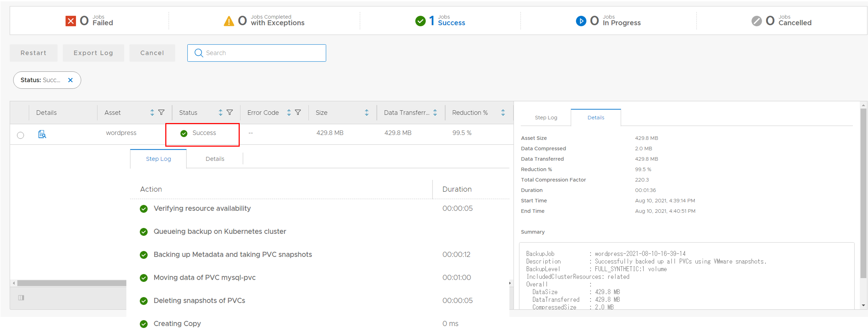Click the Start Time value in Details
This screenshot has height=336, width=868.
click(x=665, y=201)
